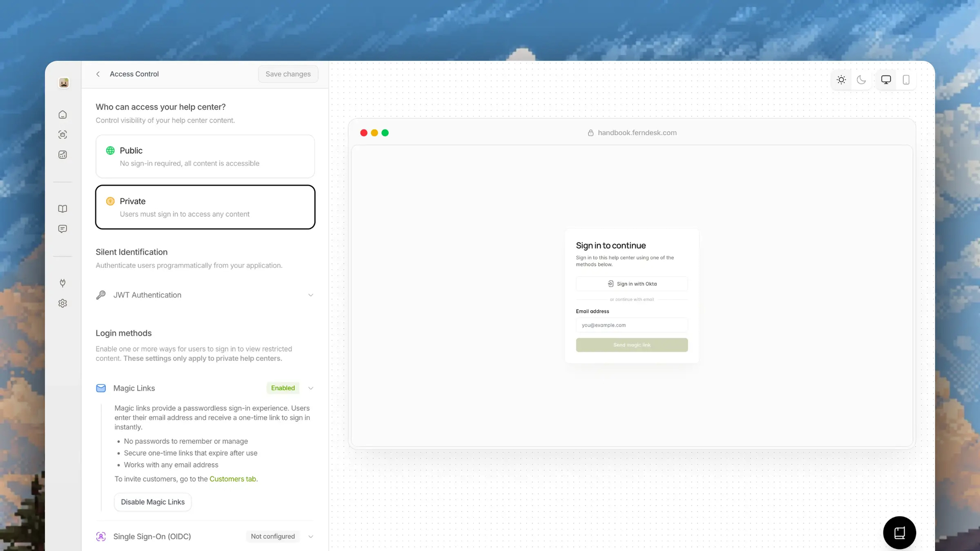Open the Home icon in sidebar
This screenshot has height=551, width=980.
(62, 114)
